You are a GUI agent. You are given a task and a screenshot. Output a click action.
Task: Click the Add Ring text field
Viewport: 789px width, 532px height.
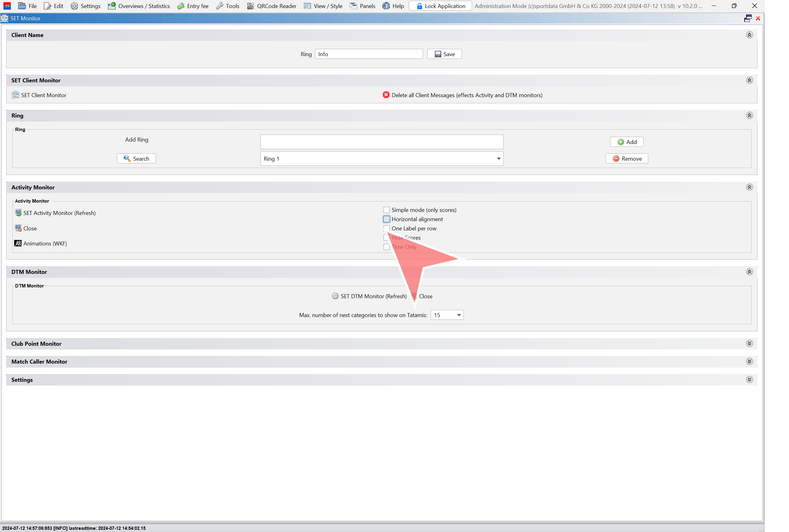(382, 142)
